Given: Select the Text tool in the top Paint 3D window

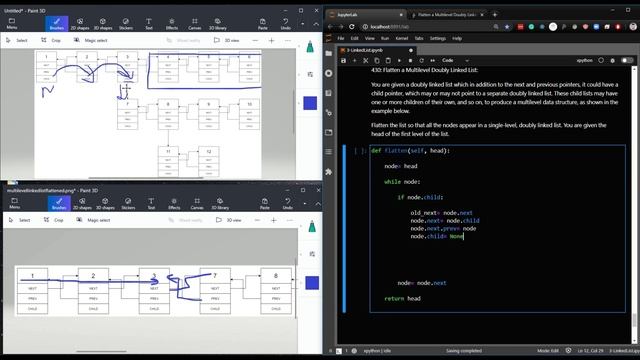Looking at the screenshot, I should (x=149, y=24).
